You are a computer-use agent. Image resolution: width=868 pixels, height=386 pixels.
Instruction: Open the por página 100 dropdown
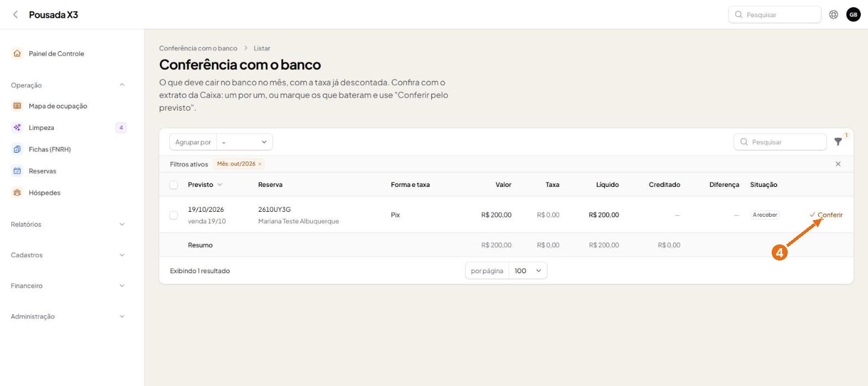coord(528,270)
